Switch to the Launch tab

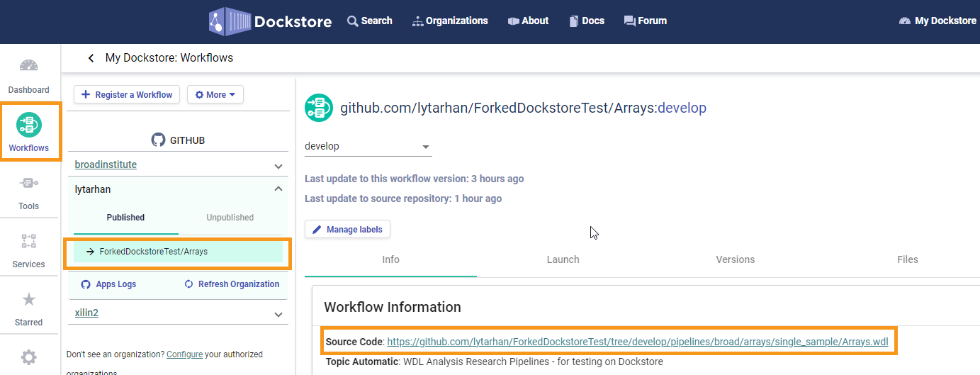tap(563, 259)
